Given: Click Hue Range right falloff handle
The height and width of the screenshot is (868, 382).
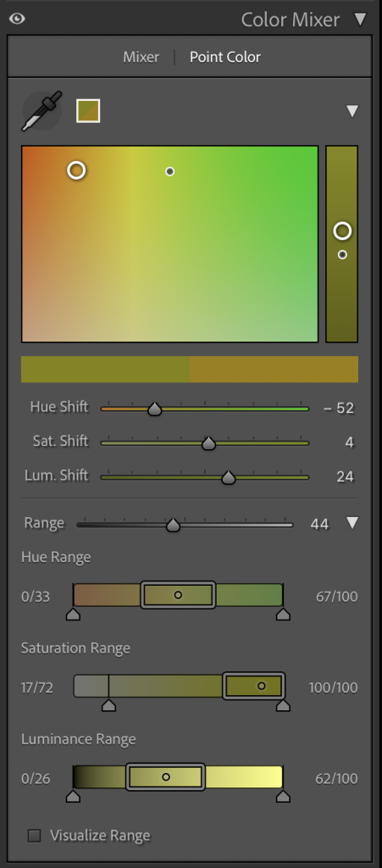Looking at the screenshot, I should pyautogui.click(x=283, y=614).
